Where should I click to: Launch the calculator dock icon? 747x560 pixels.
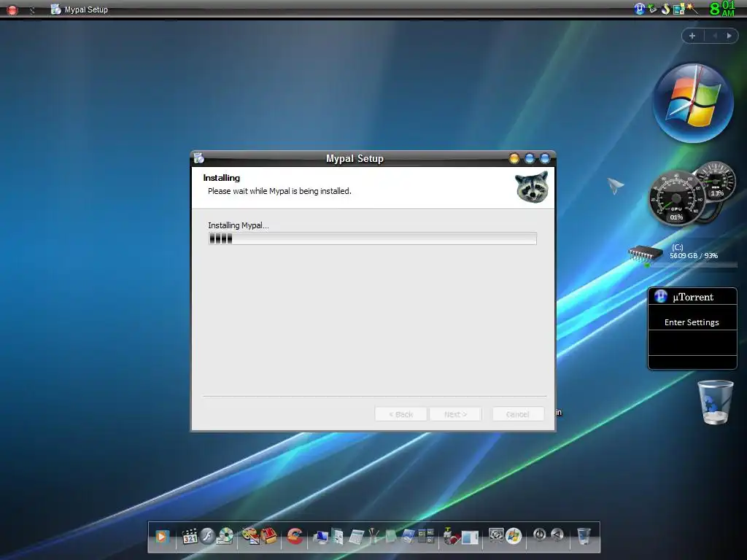(x=356, y=537)
